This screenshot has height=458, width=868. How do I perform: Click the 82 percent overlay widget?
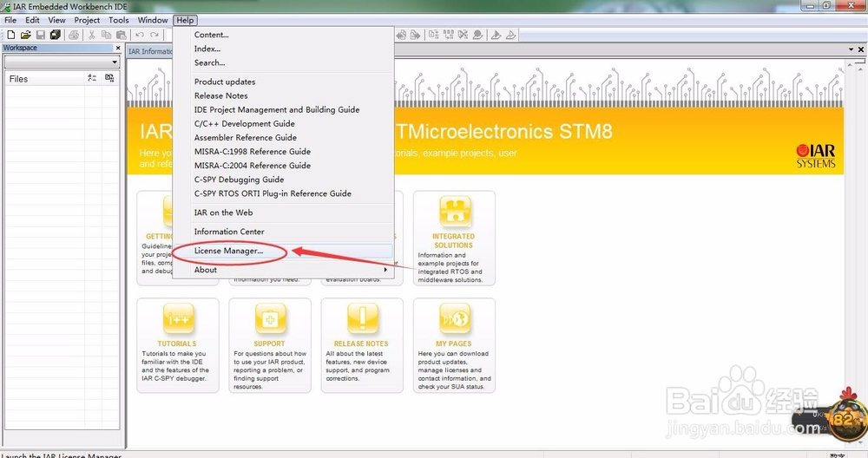coord(845,417)
